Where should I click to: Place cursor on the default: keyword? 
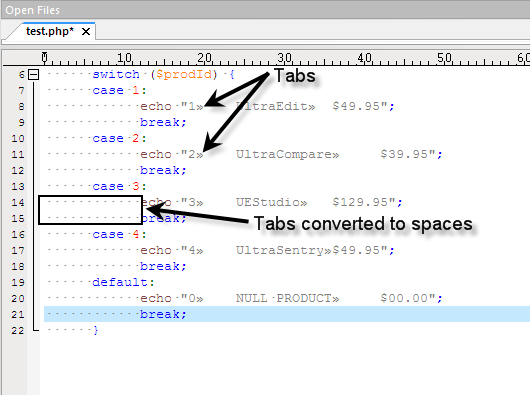(123, 282)
